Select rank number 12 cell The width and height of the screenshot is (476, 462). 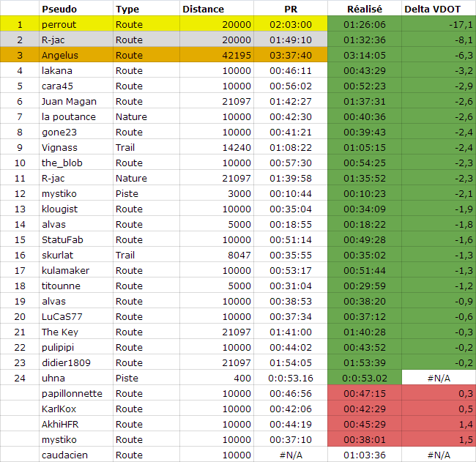tap(20, 193)
